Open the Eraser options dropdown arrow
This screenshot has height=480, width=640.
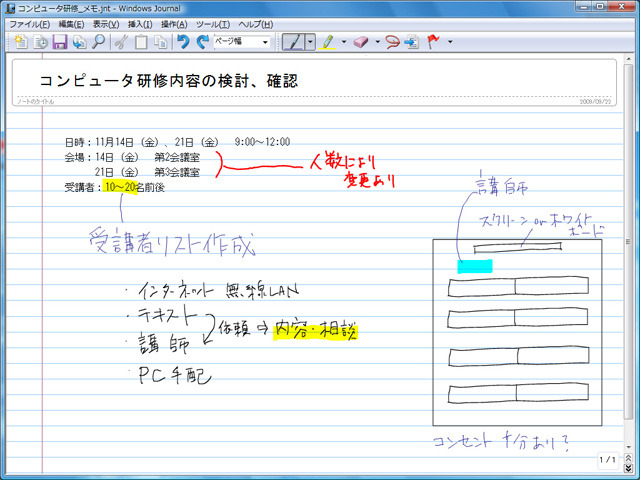click(x=377, y=42)
